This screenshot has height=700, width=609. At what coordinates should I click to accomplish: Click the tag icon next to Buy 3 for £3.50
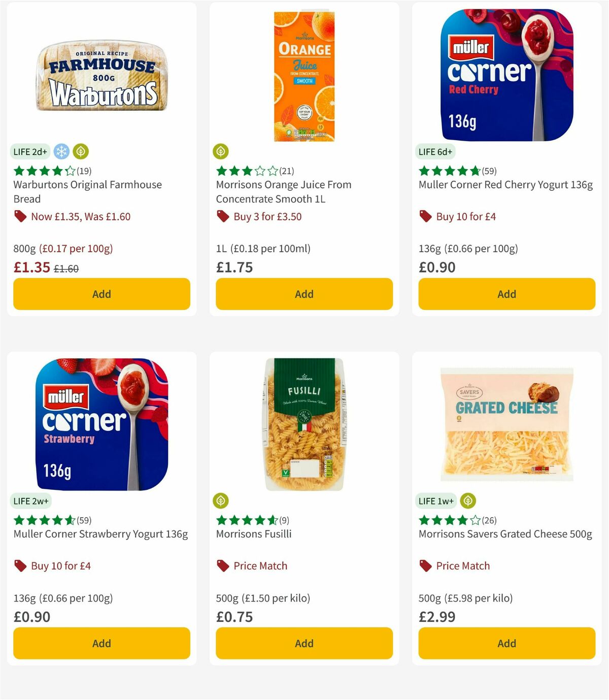tap(222, 216)
